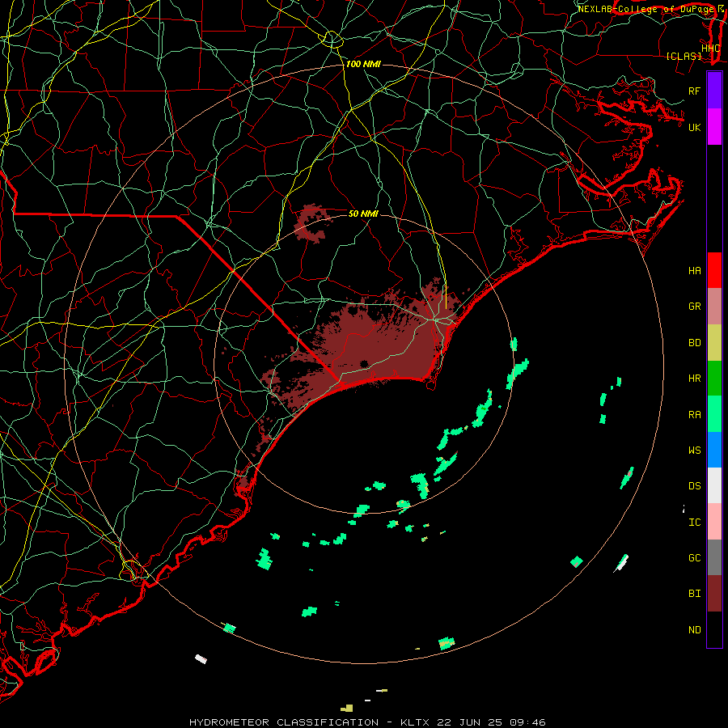Image resolution: width=728 pixels, height=728 pixels.
Task: Click the ND black legend swatch
Action: 714,629
